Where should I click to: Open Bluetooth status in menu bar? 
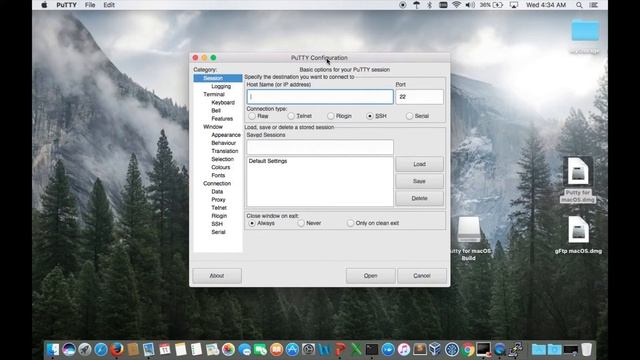(x=429, y=5)
